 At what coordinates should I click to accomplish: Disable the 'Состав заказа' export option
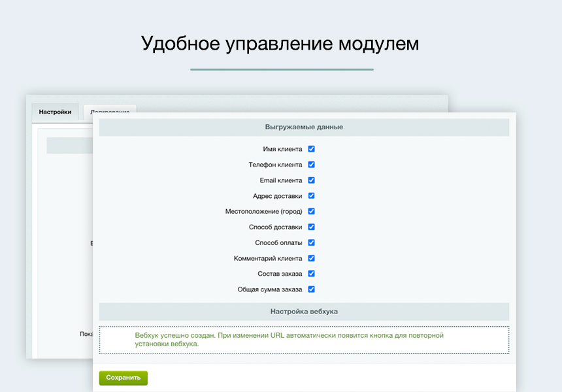pyautogui.click(x=312, y=273)
